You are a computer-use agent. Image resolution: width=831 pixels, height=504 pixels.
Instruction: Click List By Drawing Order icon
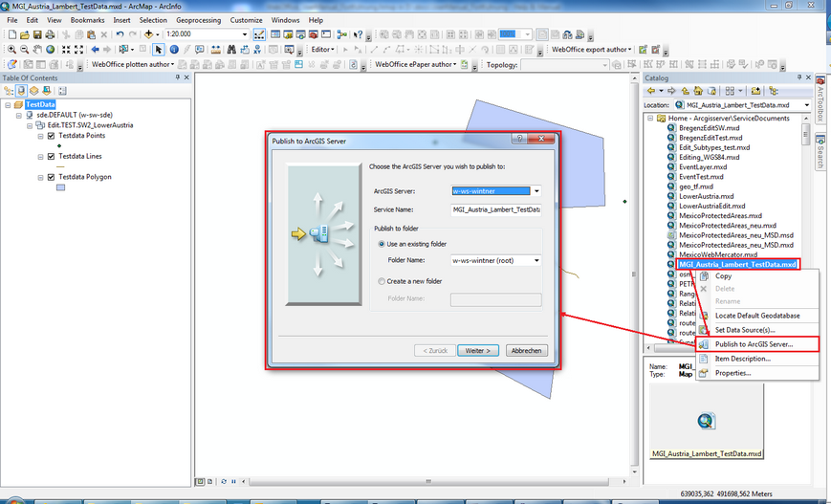pyautogui.click(x=9, y=91)
